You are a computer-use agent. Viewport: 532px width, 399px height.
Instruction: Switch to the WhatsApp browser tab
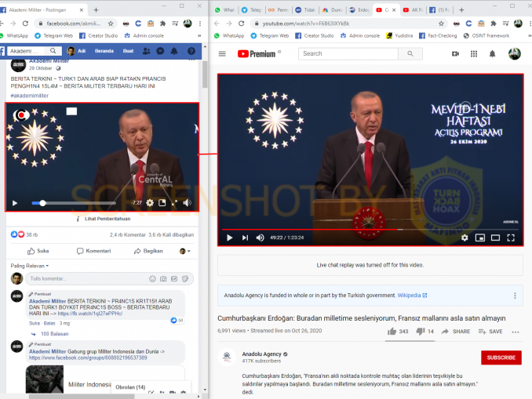pos(225,10)
